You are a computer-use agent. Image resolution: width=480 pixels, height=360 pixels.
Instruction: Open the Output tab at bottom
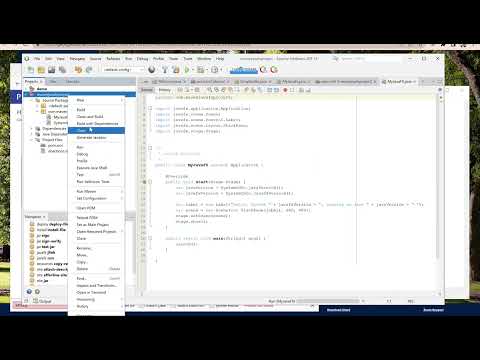coord(42,301)
